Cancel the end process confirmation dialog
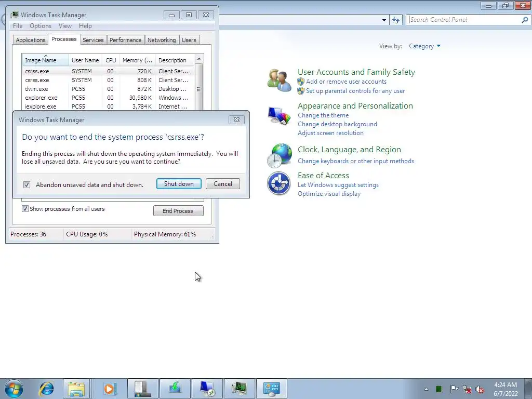The height and width of the screenshot is (399, 532). (222, 183)
